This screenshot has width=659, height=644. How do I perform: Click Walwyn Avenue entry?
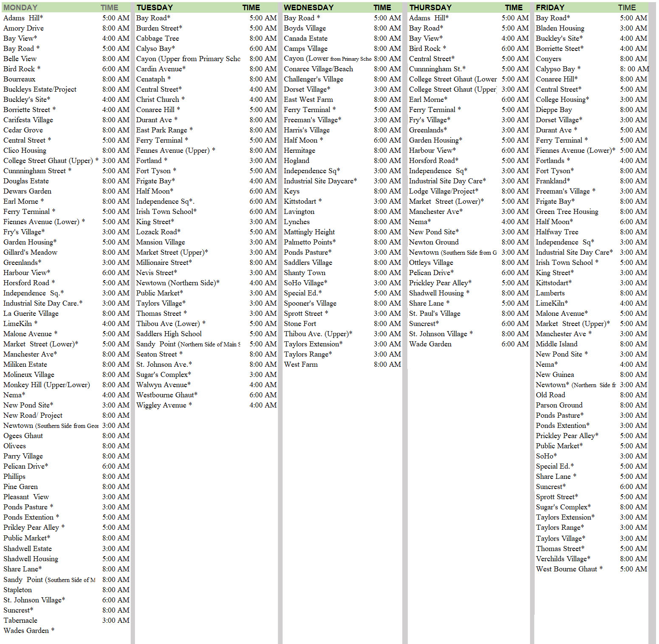pyautogui.click(x=164, y=385)
